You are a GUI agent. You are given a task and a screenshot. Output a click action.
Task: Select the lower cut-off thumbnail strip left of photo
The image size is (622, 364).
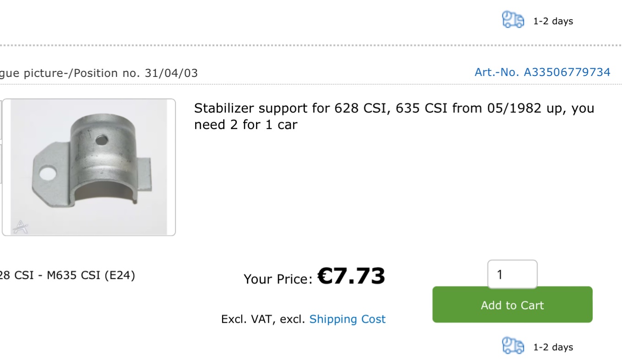[x=1, y=163]
